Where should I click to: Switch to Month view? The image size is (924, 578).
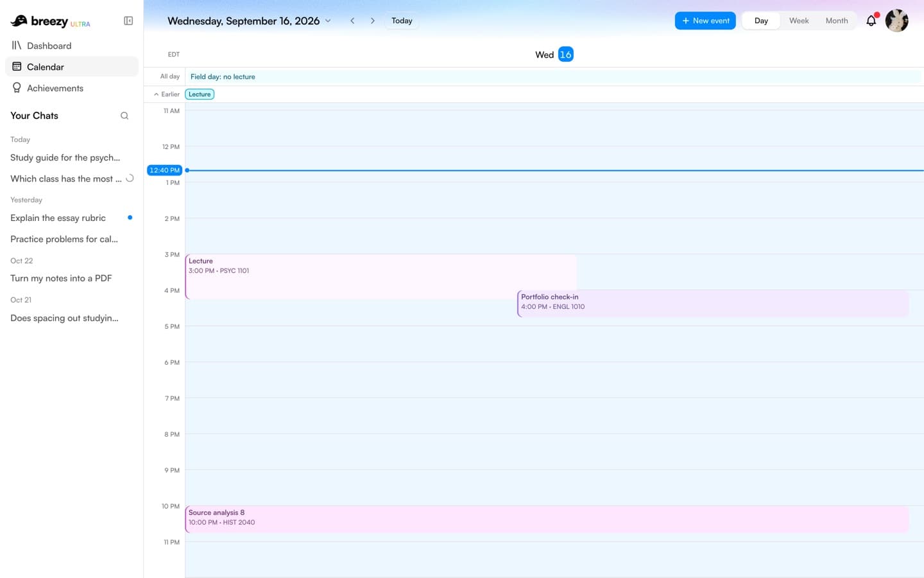pos(837,21)
